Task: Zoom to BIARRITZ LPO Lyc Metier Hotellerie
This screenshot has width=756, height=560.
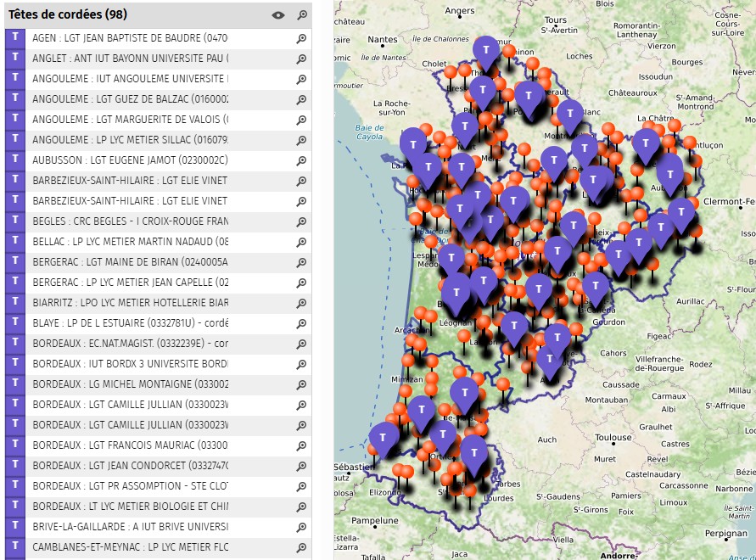Action: tap(301, 304)
